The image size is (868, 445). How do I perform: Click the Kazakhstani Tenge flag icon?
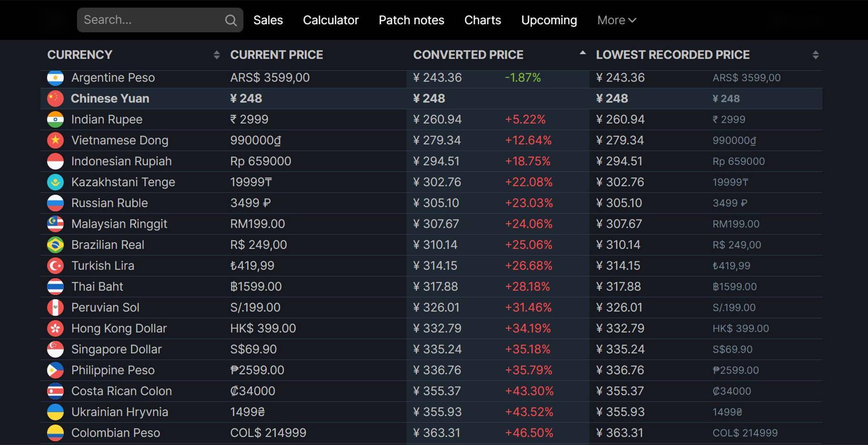click(x=56, y=182)
